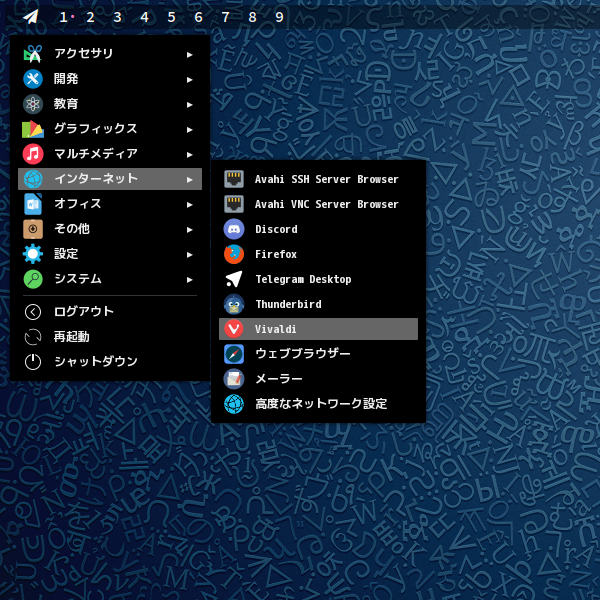Select the 開発 menu category

coord(66,79)
